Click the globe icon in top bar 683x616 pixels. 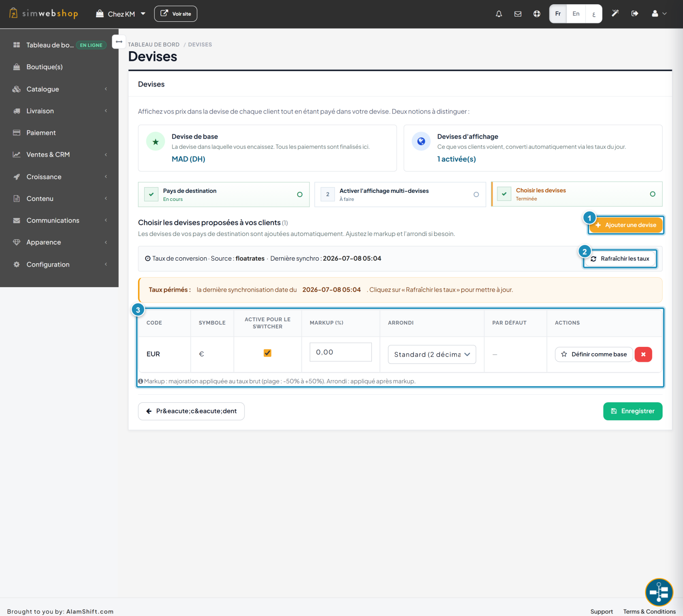point(537,14)
